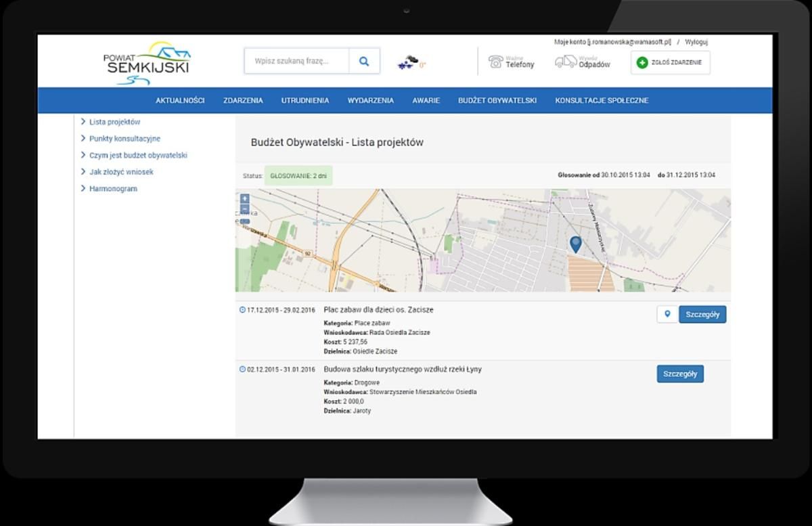Zoom in the map with plus button
Viewport: 812px width, 526px height.
click(x=245, y=199)
